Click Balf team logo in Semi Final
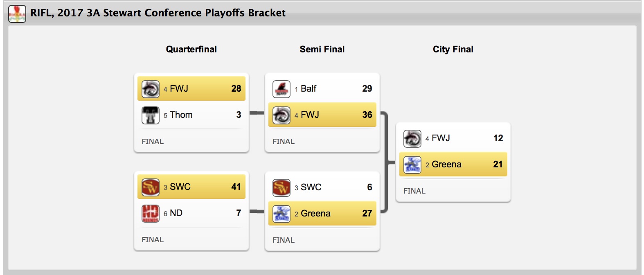The width and height of the screenshot is (644, 275). (281, 89)
